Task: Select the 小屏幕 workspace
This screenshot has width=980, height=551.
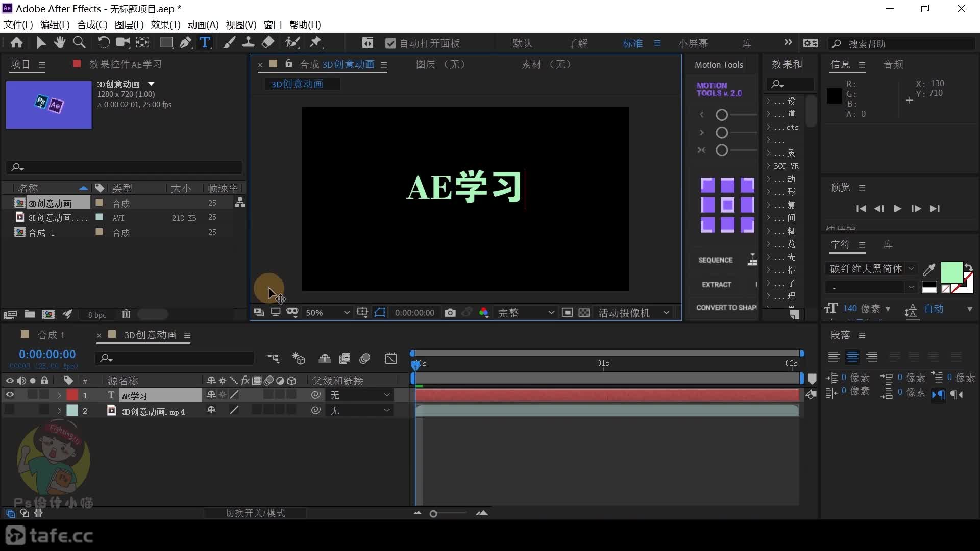Action: [x=693, y=43]
